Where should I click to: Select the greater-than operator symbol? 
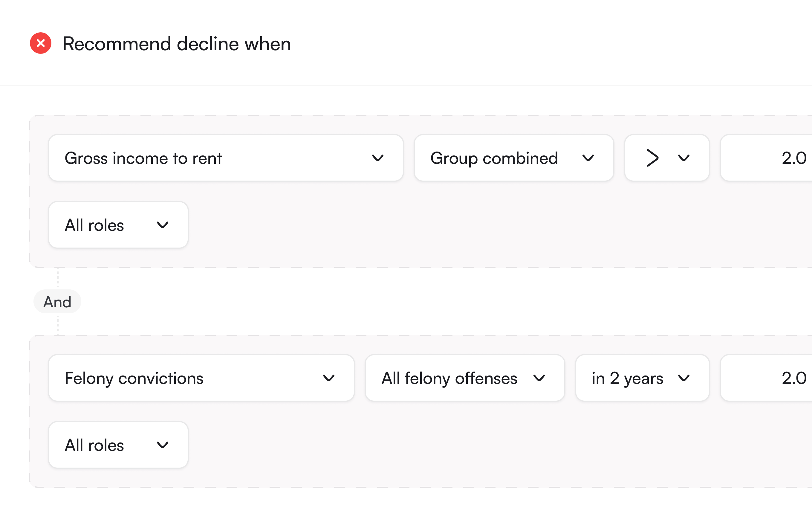(x=652, y=158)
